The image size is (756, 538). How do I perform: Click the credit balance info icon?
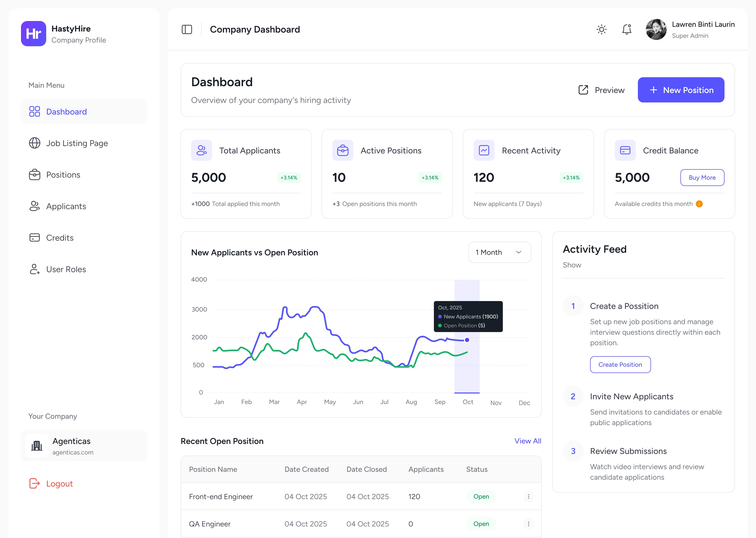(699, 204)
